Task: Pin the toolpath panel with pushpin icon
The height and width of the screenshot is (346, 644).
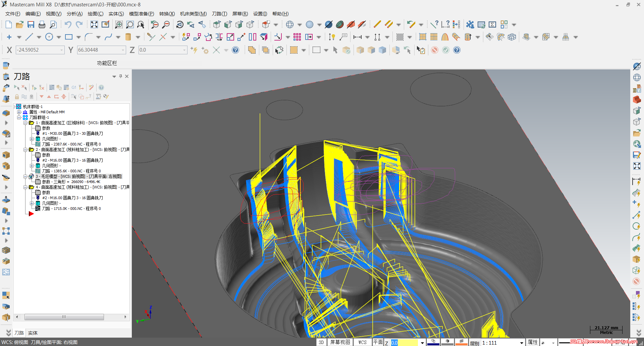Action: [x=121, y=76]
